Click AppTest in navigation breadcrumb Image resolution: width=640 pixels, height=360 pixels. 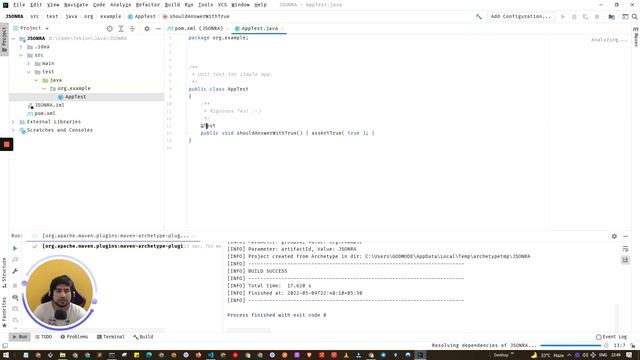[x=142, y=17]
